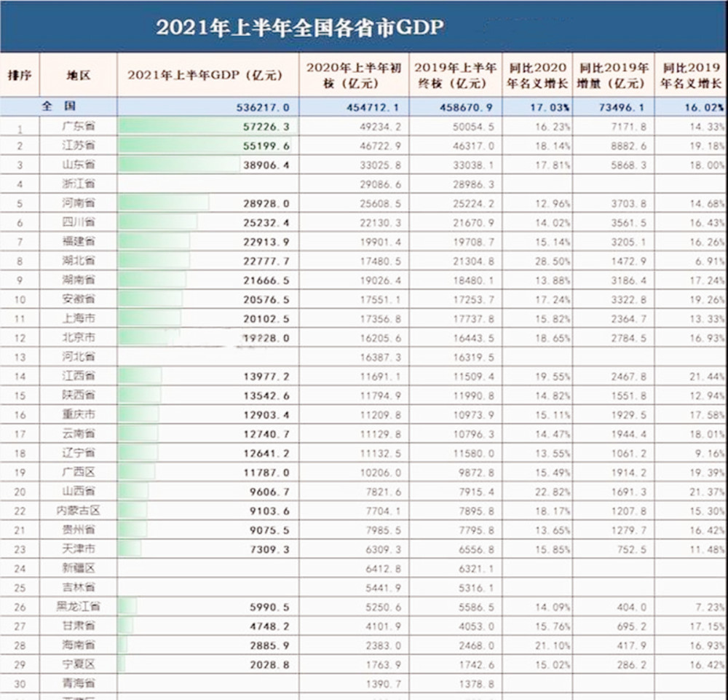Screen dimensions: 728x700
Task: Select the '地区' column header
Action: click(x=78, y=75)
